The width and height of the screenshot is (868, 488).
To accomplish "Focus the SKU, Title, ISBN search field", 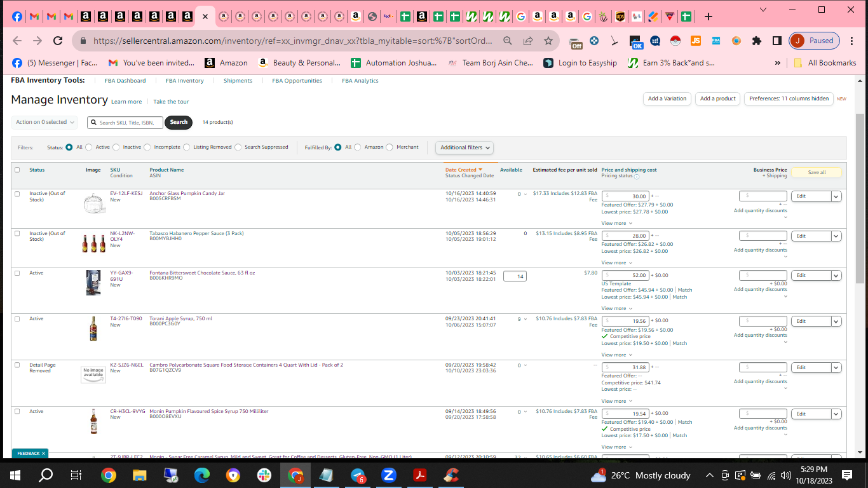I will click(125, 123).
